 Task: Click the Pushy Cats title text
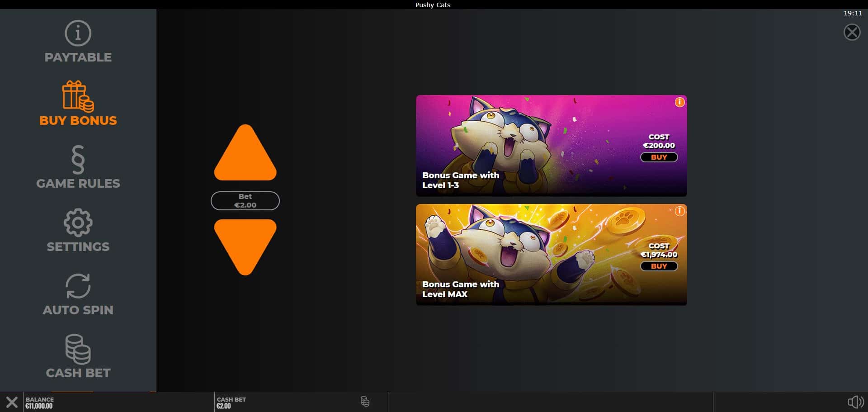coord(433,5)
